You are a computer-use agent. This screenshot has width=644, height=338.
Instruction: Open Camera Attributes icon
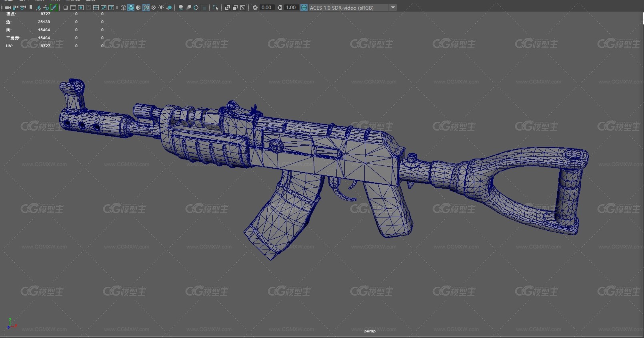tap(23, 8)
